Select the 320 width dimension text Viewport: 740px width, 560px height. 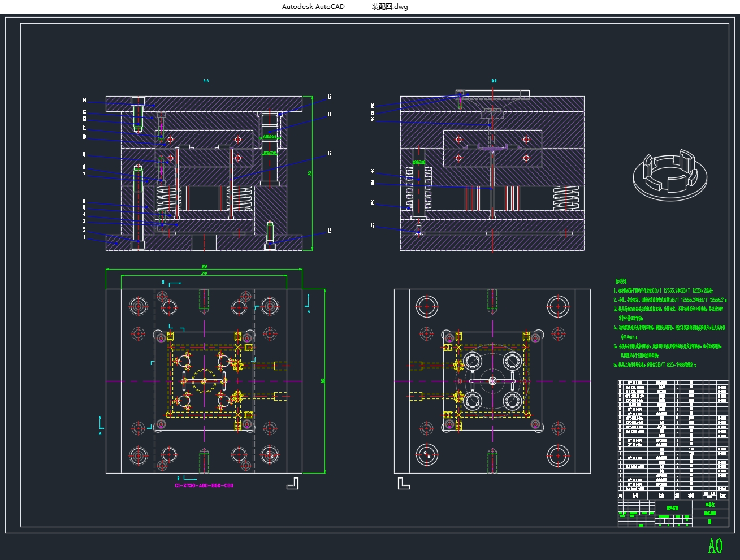204,267
